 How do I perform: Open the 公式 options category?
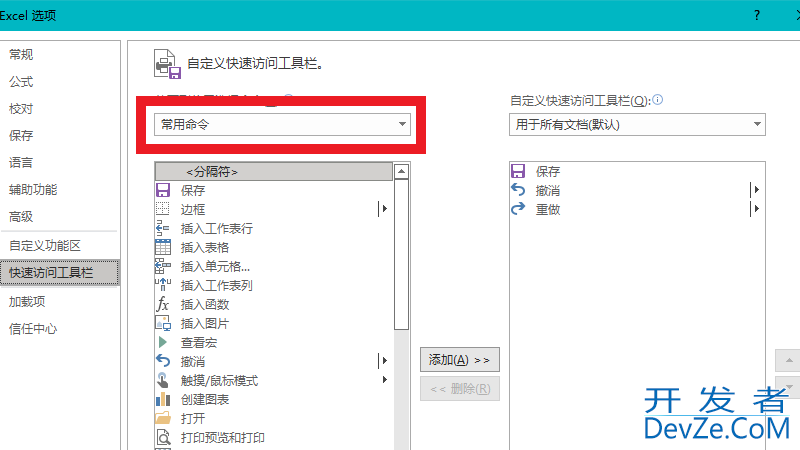pyautogui.click(x=21, y=81)
